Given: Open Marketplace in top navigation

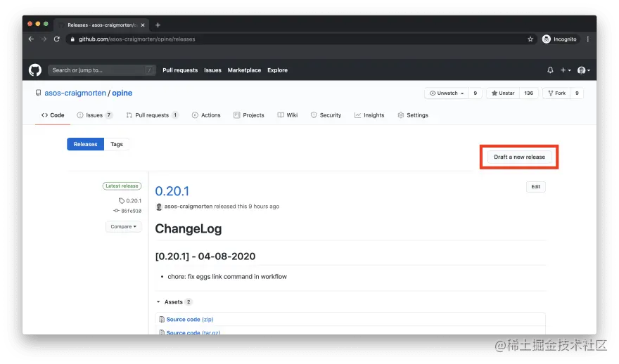Looking at the screenshot, I should [244, 70].
